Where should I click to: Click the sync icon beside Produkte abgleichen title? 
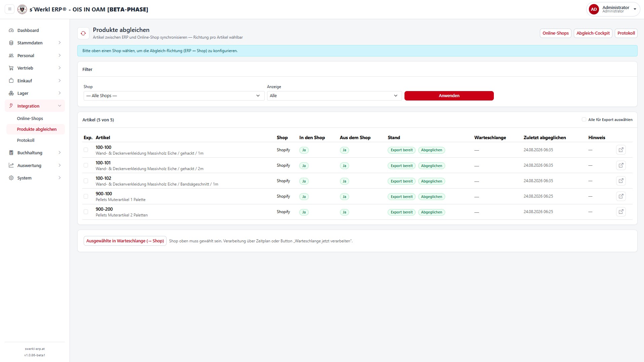point(83,33)
